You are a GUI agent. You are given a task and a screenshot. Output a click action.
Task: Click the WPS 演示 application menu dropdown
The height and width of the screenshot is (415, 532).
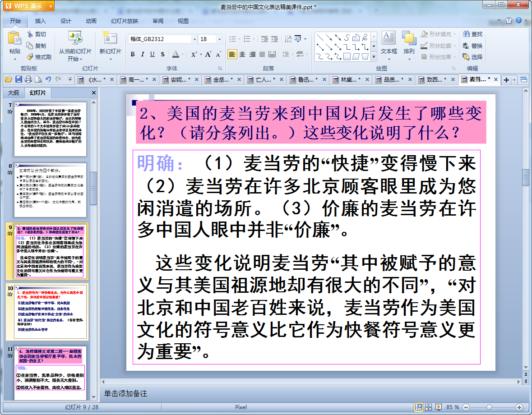(51, 6)
